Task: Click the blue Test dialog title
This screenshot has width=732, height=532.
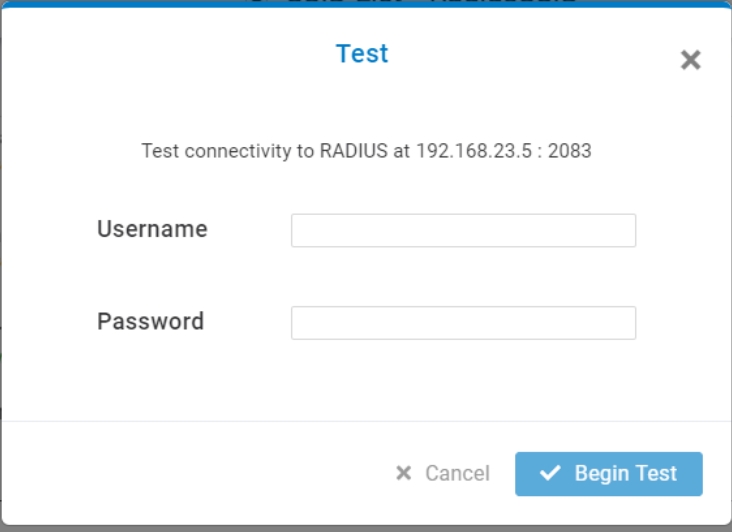Action: (x=362, y=54)
